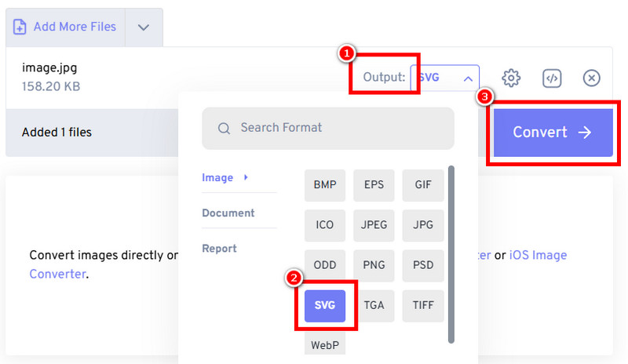The height and width of the screenshot is (364, 628).
Task: Select the Report format category
Action: 219,248
